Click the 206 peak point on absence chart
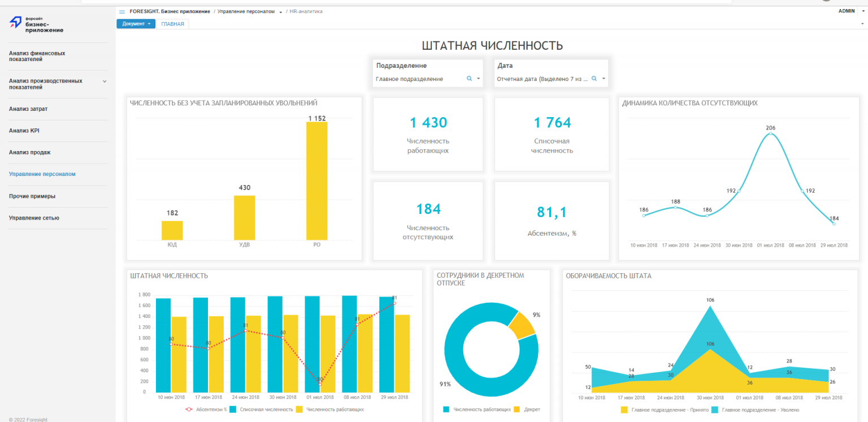 [x=770, y=135]
